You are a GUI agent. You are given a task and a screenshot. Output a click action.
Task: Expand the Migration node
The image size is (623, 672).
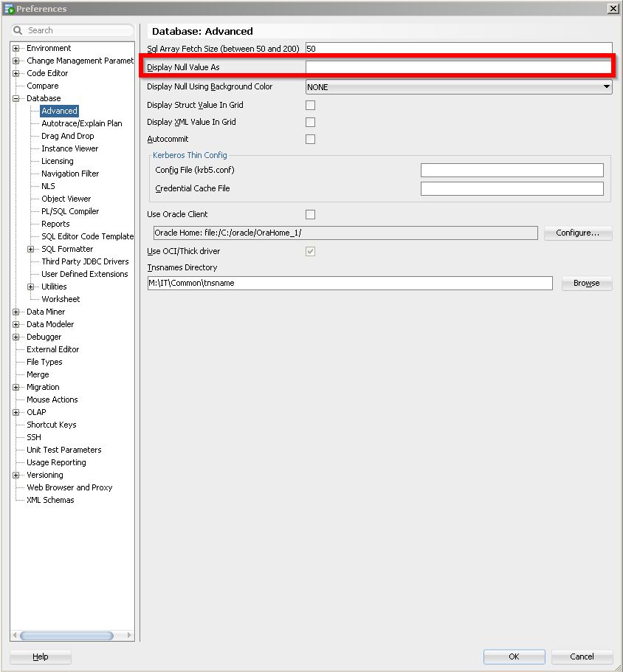tap(16, 388)
